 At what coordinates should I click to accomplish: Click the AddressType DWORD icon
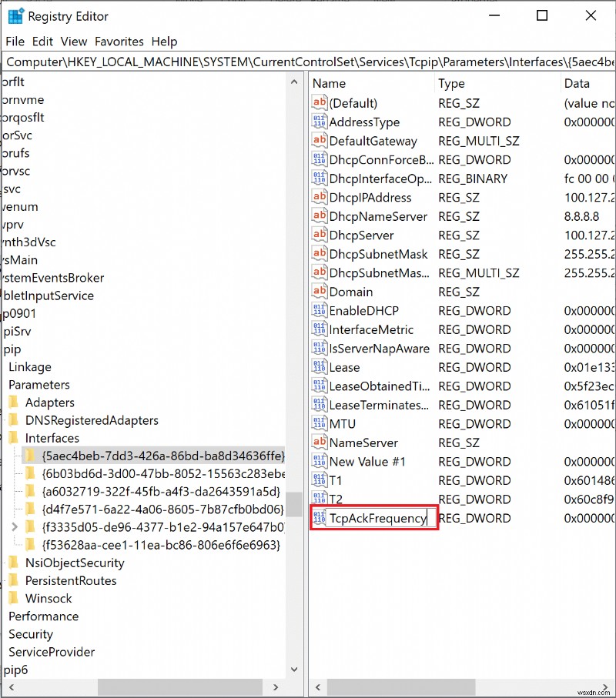point(320,122)
